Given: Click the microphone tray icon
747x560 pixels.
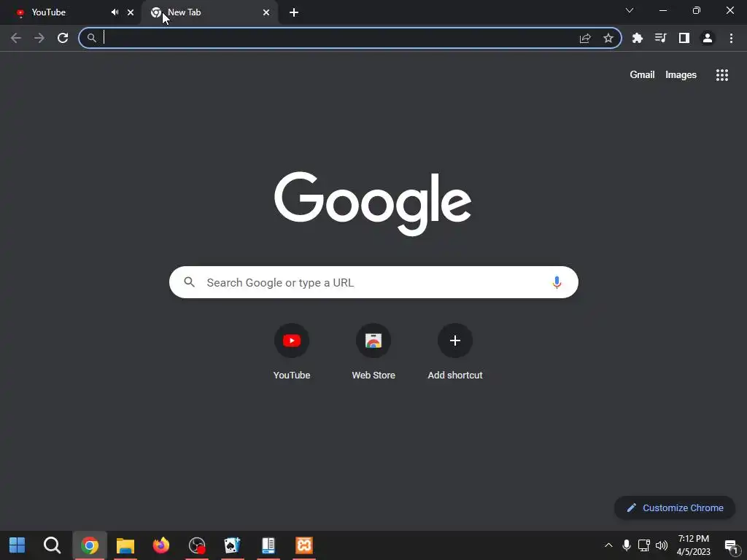Looking at the screenshot, I should point(627,545).
